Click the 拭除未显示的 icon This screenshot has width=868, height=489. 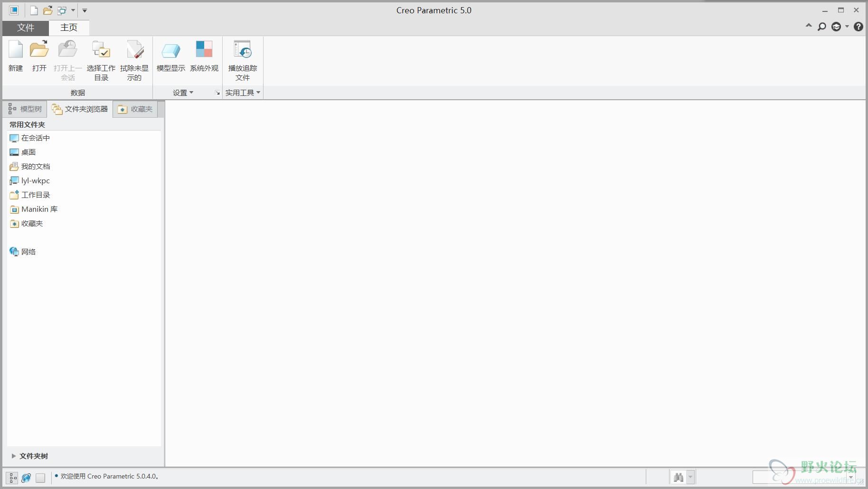134,49
